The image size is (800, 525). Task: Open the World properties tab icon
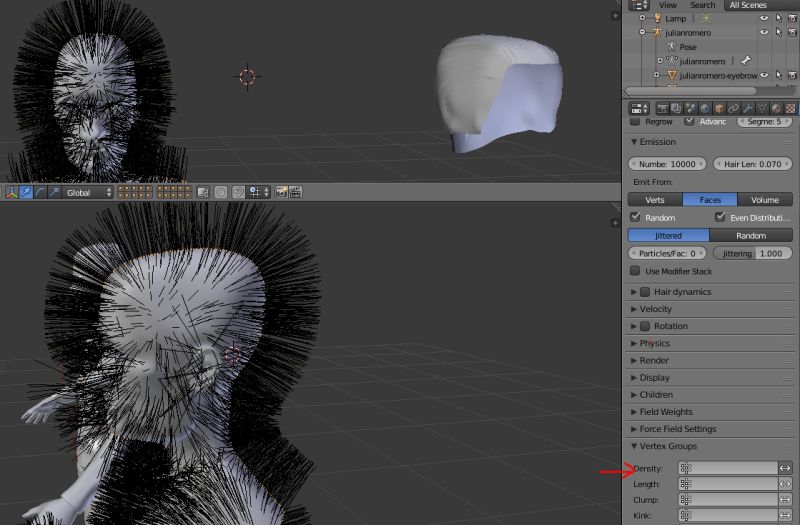tap(705, 108)
